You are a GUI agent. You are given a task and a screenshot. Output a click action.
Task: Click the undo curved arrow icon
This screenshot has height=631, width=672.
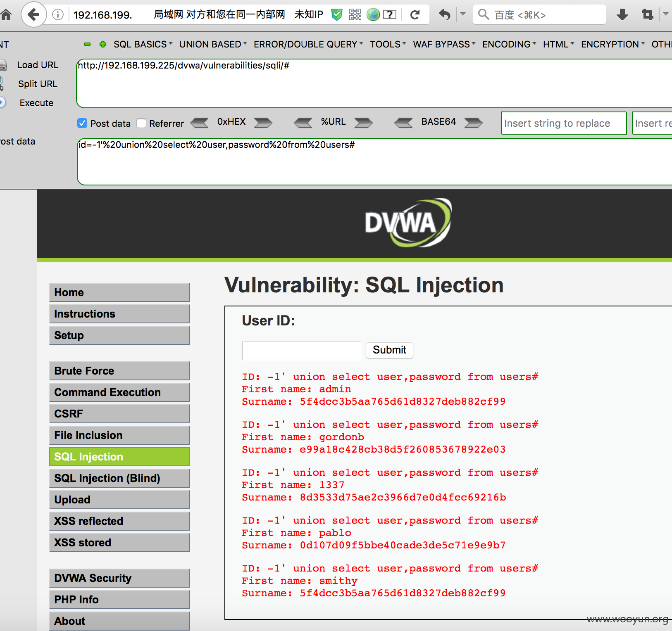click(x=444, y=15)
